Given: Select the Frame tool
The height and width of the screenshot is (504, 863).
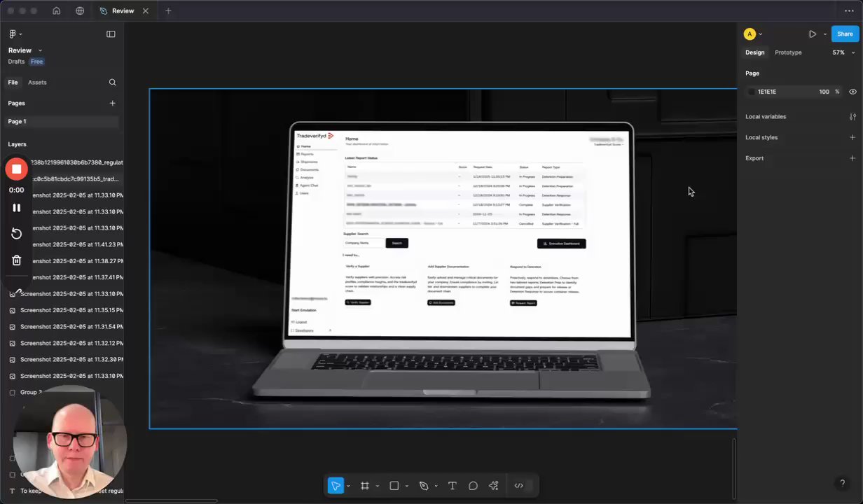Looking at the screenshot, I should pos(365,486).
